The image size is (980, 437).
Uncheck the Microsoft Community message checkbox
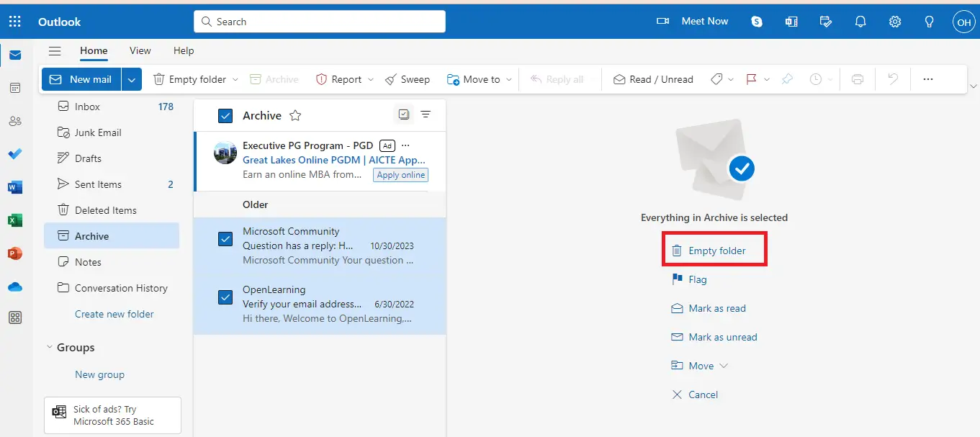click(x=225, y=239)
